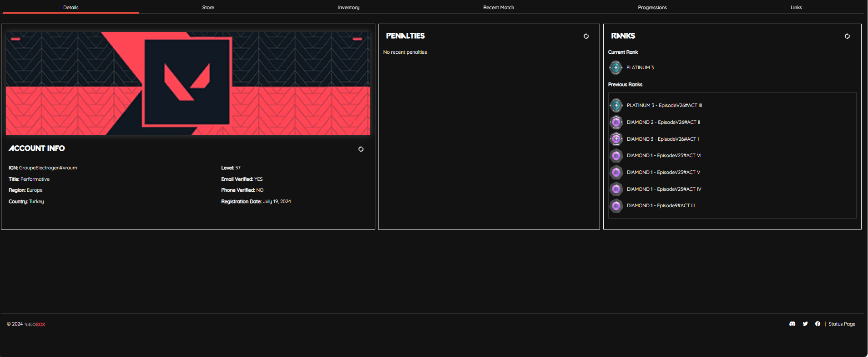Open the Discord icon in footer

tap(792, 324)
